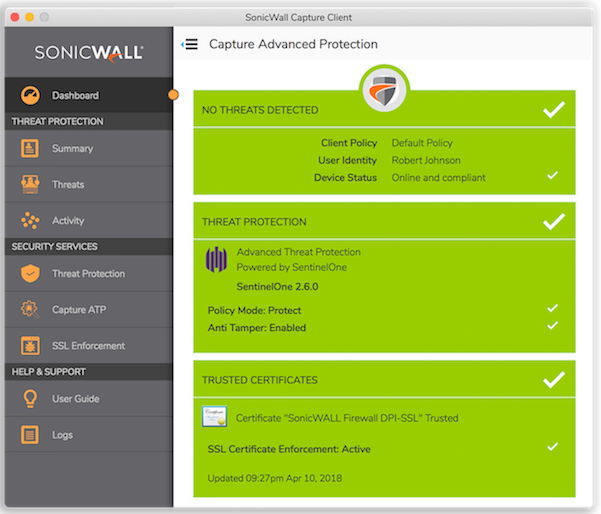This screenshot has height=514, width=601.
Task: Open the User Guide
Action: [89, 399]
